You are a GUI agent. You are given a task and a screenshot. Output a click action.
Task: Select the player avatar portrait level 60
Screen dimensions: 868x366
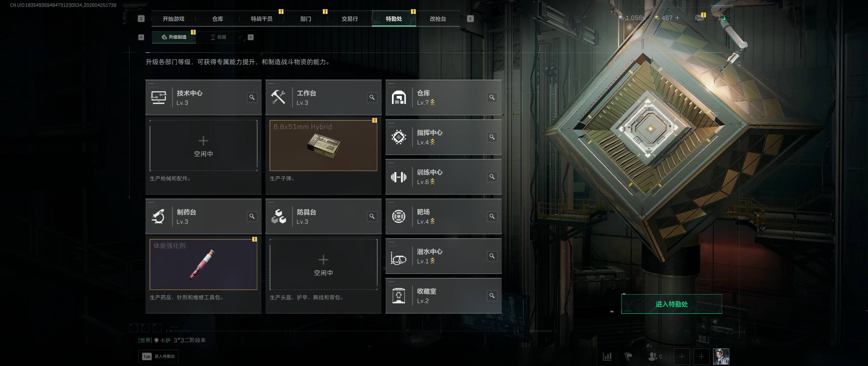click(x=721, y=357)
